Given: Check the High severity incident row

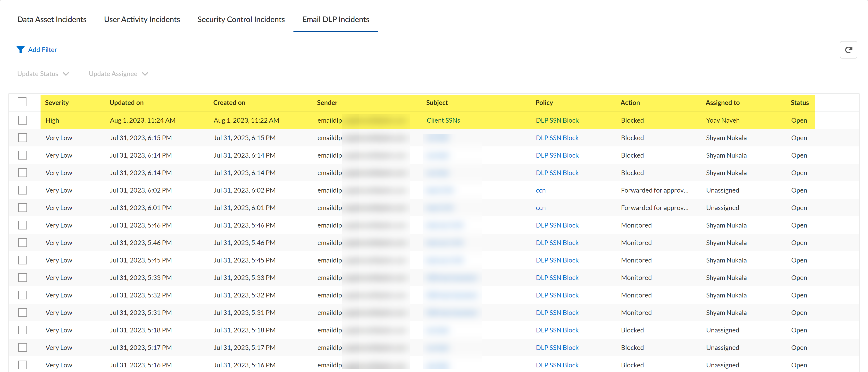Looking at the screenshot, I should pyautogui.click(x=23, y=120).
